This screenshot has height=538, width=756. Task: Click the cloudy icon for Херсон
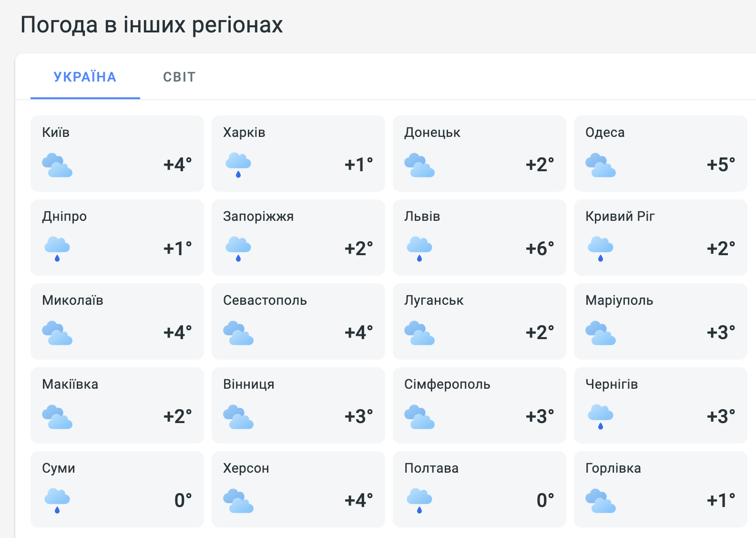point(238,501)
